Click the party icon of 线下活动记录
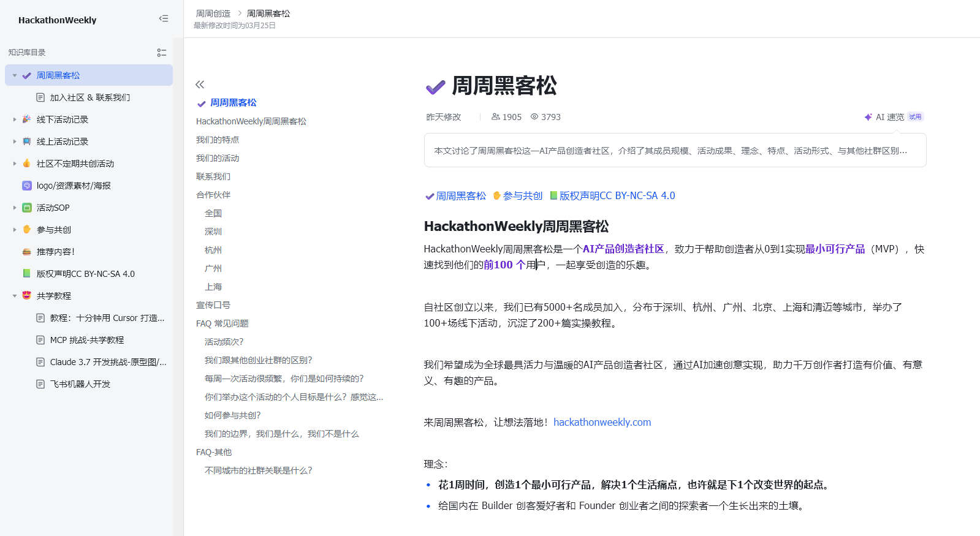Image resolution: width=980 pixels, height=536 pixels. coord(27,119)
